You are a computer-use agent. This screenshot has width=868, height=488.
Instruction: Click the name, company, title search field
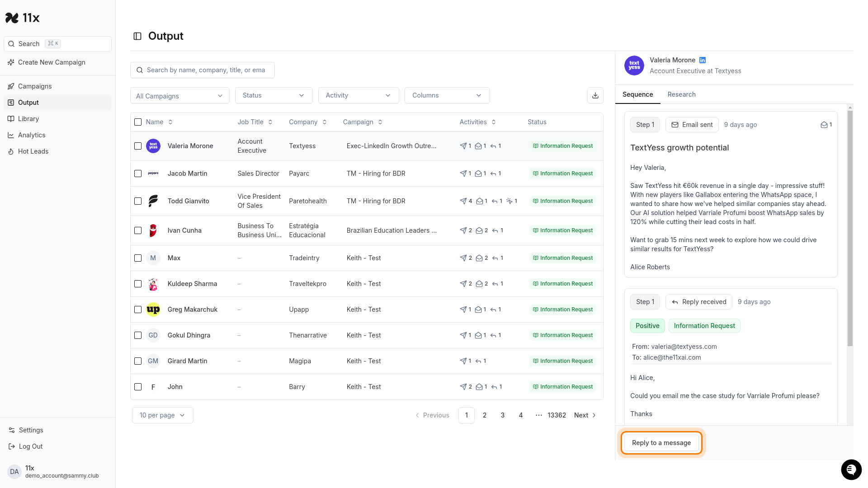coord(202,70)
